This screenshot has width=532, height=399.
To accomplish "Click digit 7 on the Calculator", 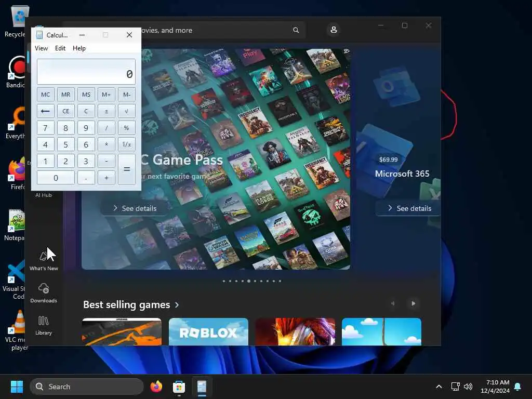I will click(46, 128).
